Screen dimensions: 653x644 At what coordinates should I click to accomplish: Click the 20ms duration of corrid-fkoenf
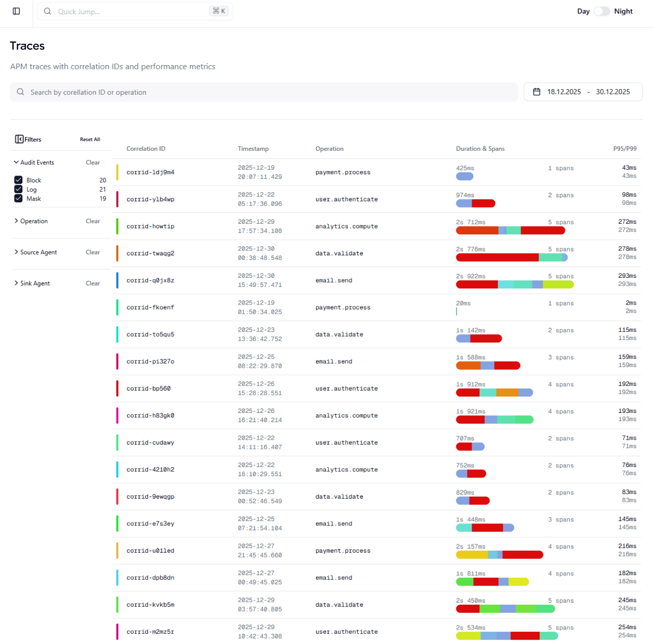pos(463,304)
